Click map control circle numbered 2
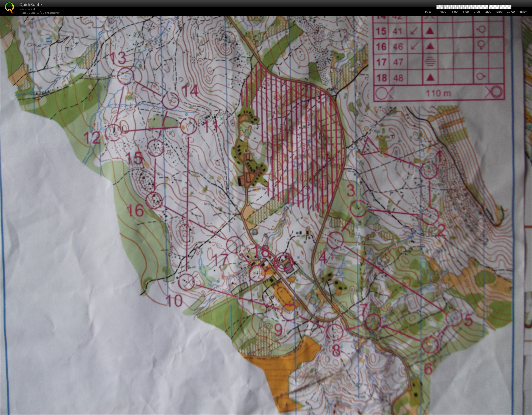This screenshot has height=415, width=532. (x=430, y=216)
